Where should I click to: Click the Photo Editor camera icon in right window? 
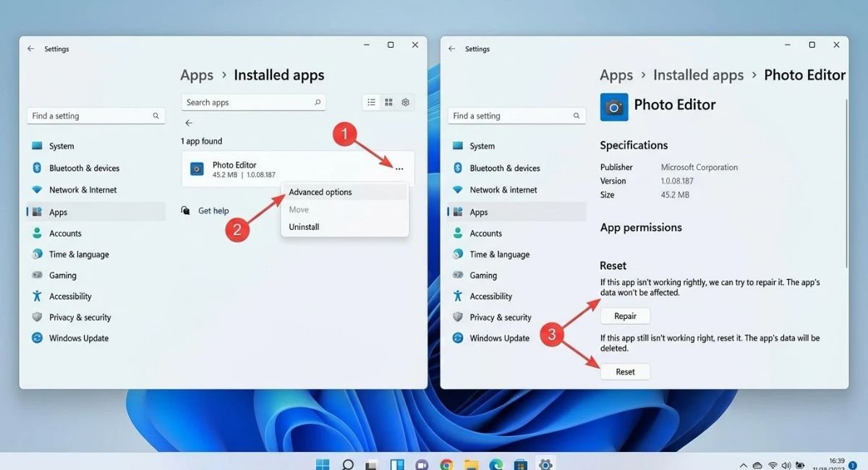[x=614, y=107]
